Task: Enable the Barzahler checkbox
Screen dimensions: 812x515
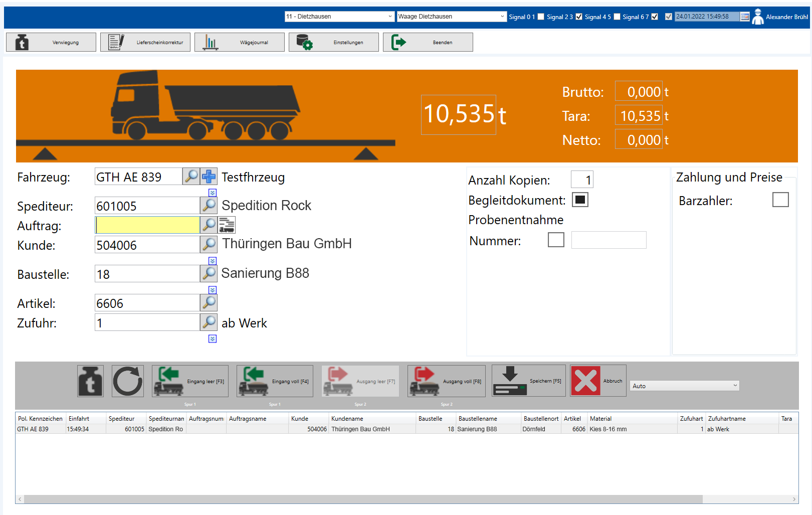Action: (x=780, y=200)
